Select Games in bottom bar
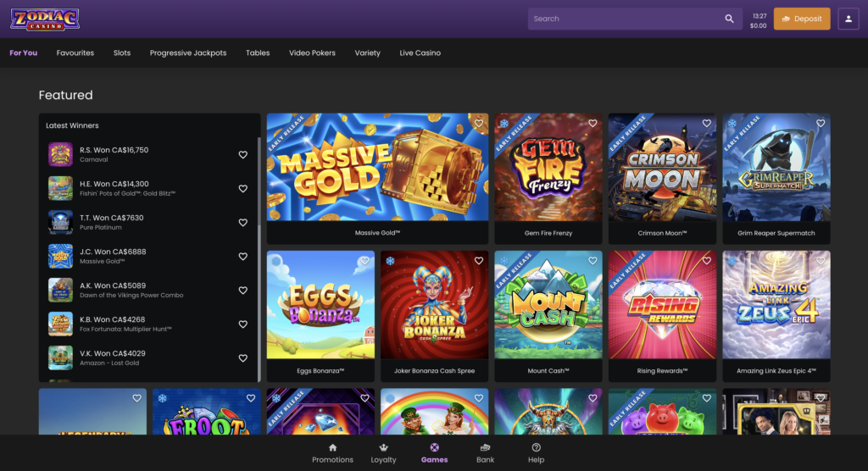This screenshot has width=868, height=471. [x=435, y=453]
